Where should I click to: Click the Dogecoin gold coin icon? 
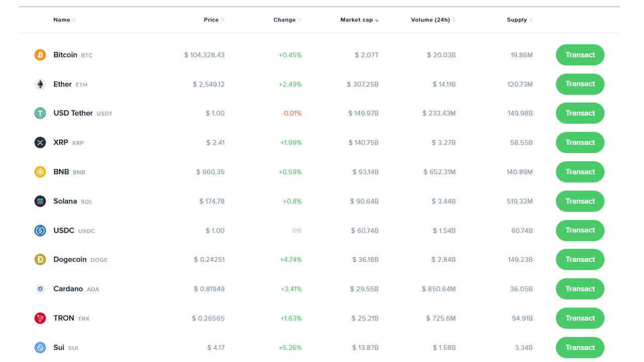click(40, 259)
